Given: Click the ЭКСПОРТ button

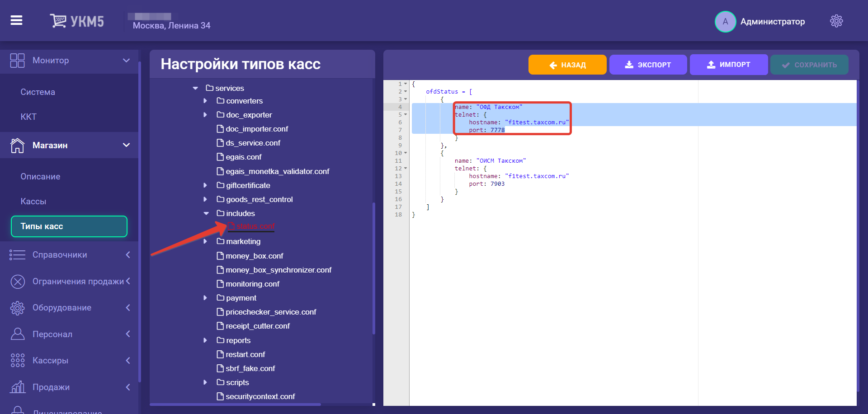Looking at the screenshot, I should point(648,65).
